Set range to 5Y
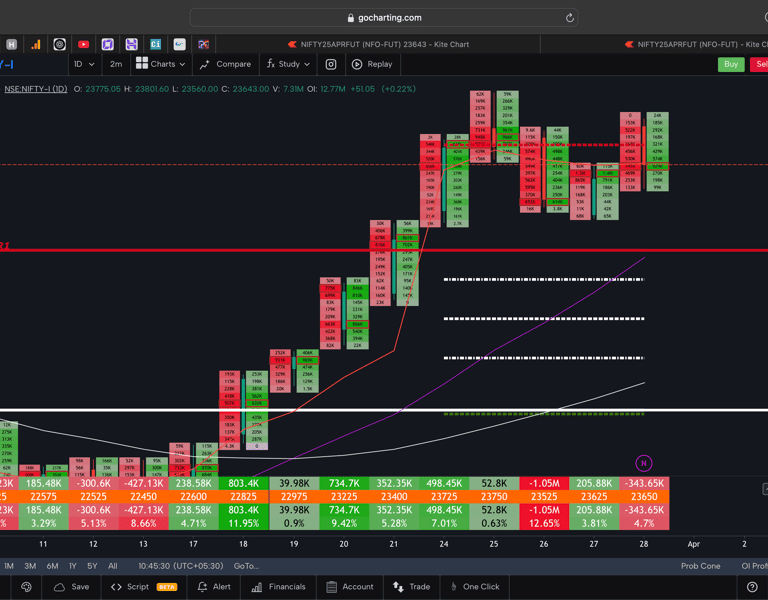The image size is (768, 600). click(92, 566)
